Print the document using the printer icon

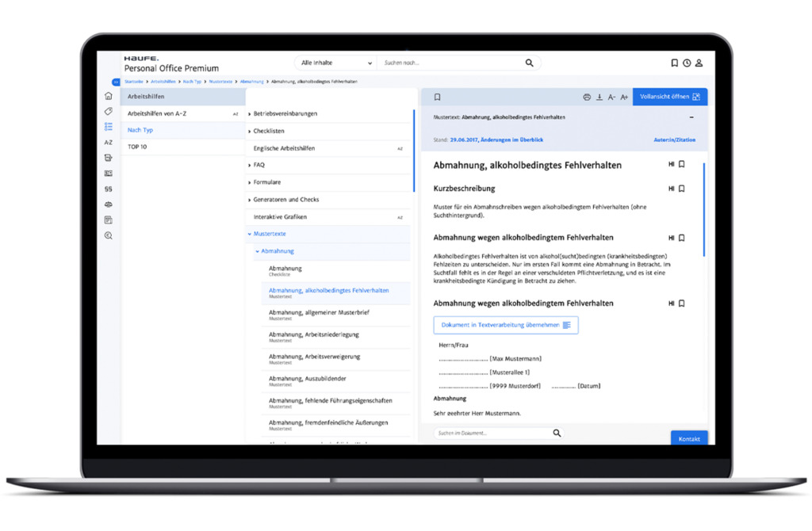click(x=587, y=97)
